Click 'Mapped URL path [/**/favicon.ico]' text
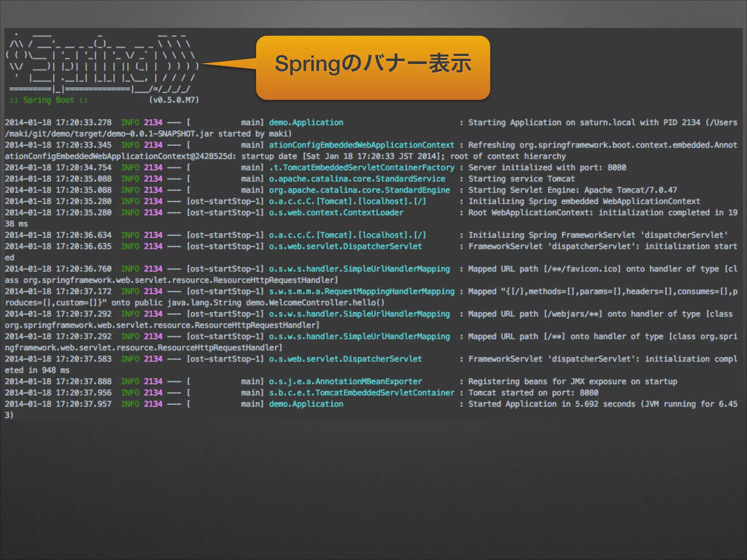Screen dimensions: 747x560 (x=544, y=269)
